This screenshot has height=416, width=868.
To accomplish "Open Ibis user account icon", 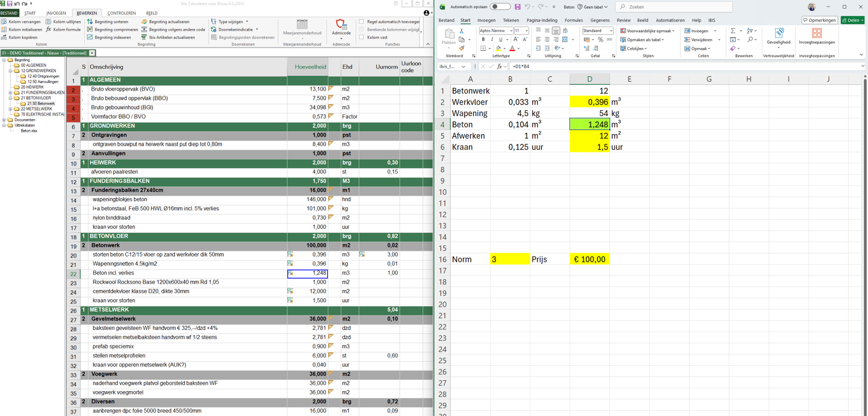I will pos(426,13).
